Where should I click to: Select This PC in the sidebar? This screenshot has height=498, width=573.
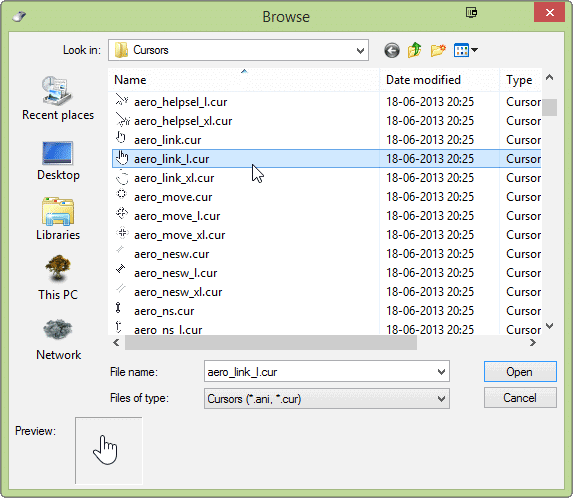coord(58,278)
